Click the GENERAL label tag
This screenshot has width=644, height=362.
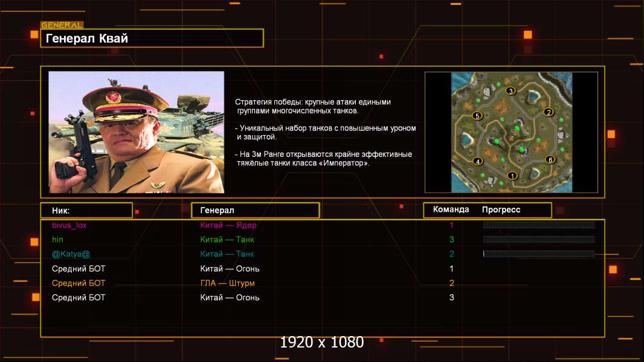coord(62,25)
